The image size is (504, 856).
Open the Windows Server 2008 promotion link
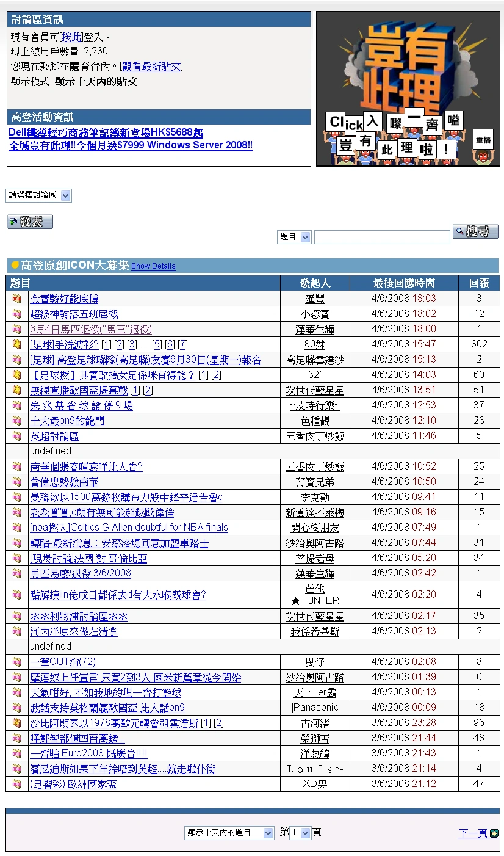tap(131, 145)
